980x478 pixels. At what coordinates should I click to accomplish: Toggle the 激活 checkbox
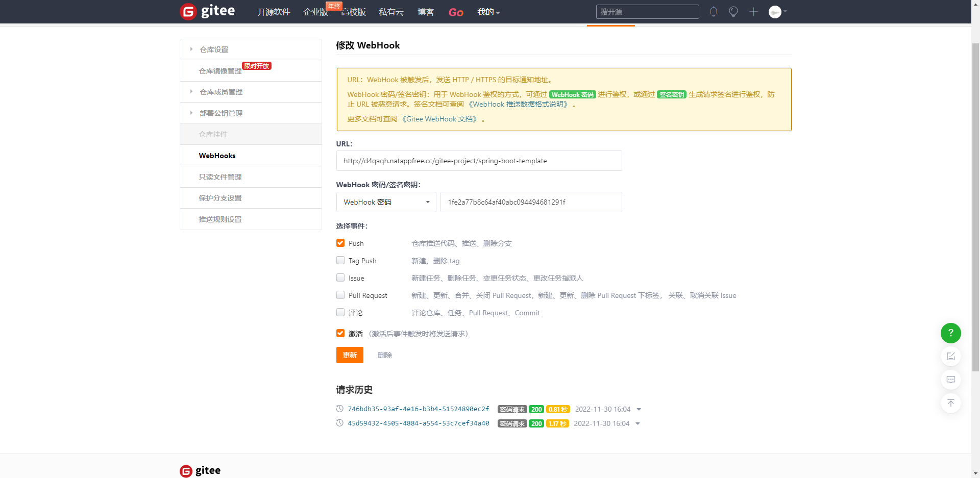click(x=340, y=333)
